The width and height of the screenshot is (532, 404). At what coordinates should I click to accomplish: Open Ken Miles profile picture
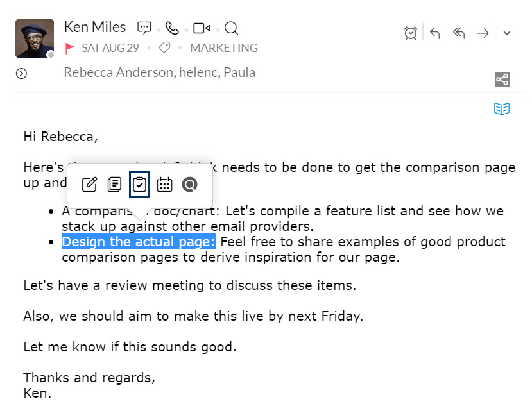pos(35,38)
